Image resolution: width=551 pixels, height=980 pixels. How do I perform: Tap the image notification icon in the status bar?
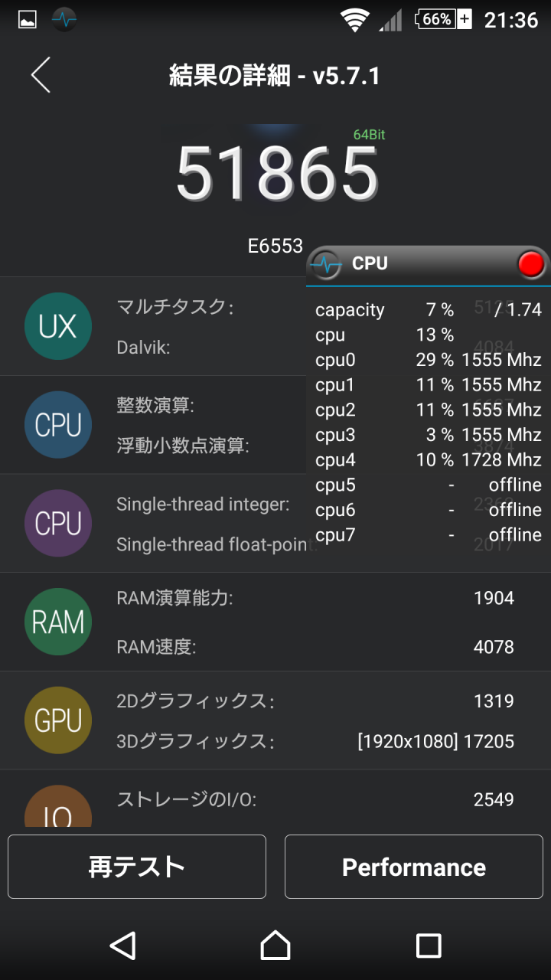(27, 20)
